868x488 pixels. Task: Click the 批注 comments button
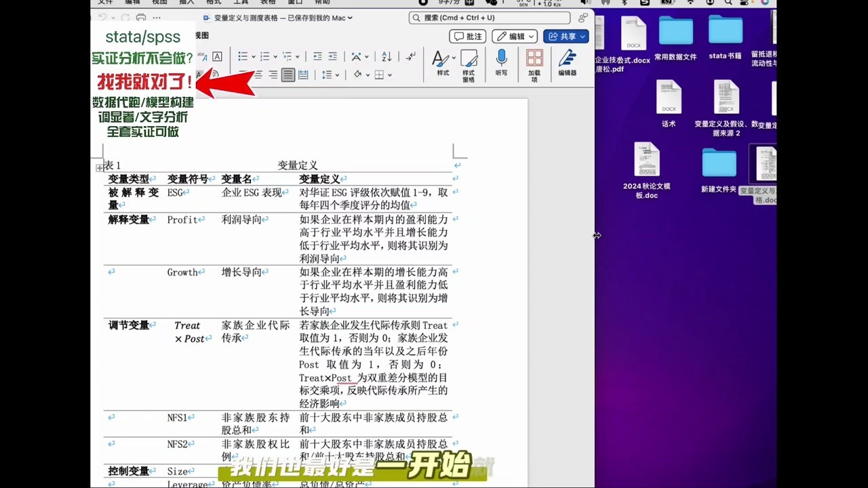[x=467, y=37]
